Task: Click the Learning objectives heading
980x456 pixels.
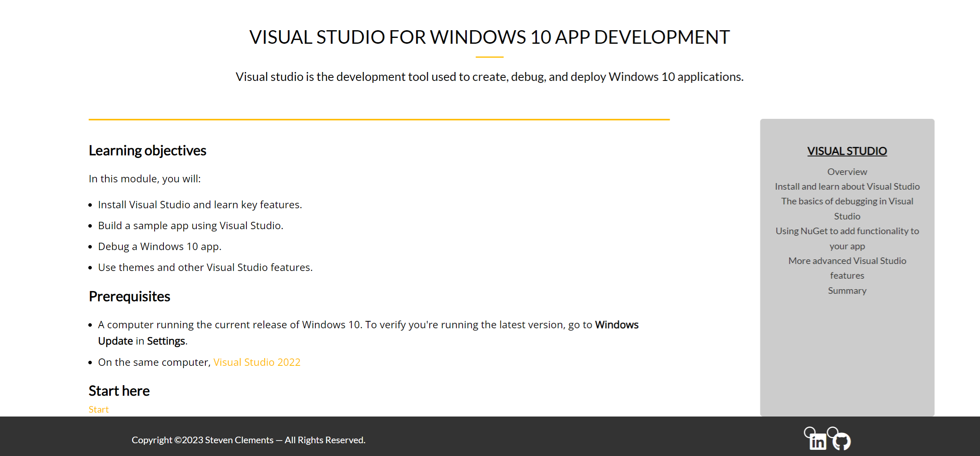Action: pyautogui.click(x=148, y=150)
